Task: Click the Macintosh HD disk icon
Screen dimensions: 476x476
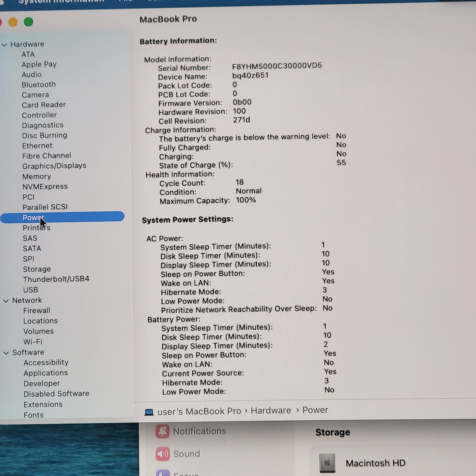Action: point(327,463)
